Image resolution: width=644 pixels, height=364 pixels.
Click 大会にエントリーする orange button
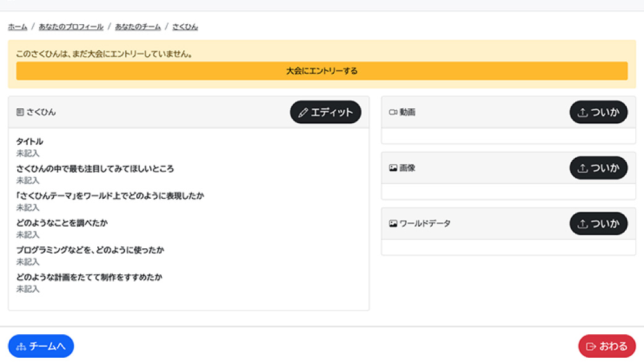(x=322, y=71)
